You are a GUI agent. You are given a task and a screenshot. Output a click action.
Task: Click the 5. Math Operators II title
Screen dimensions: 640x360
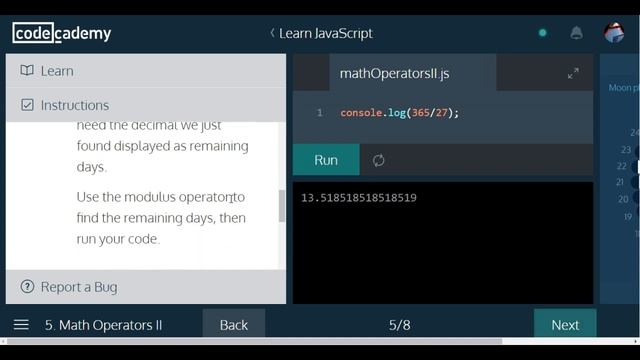(103, 325)
